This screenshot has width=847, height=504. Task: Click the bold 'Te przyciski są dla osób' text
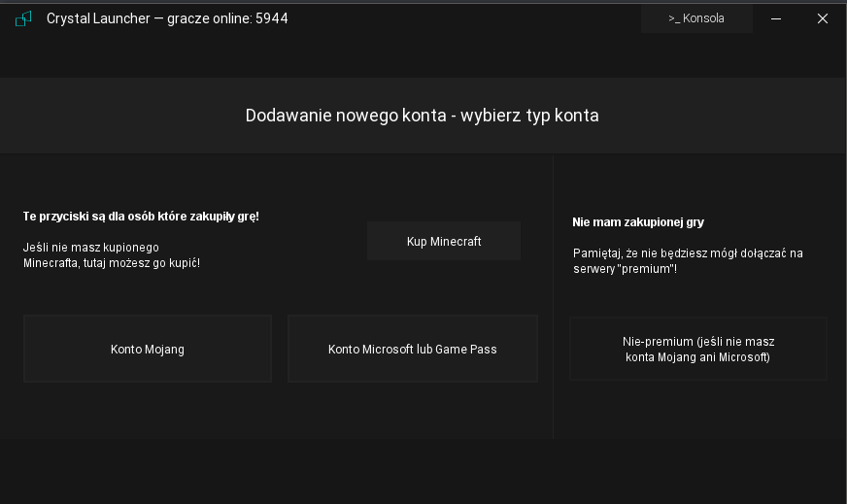(x=141, y=217)
